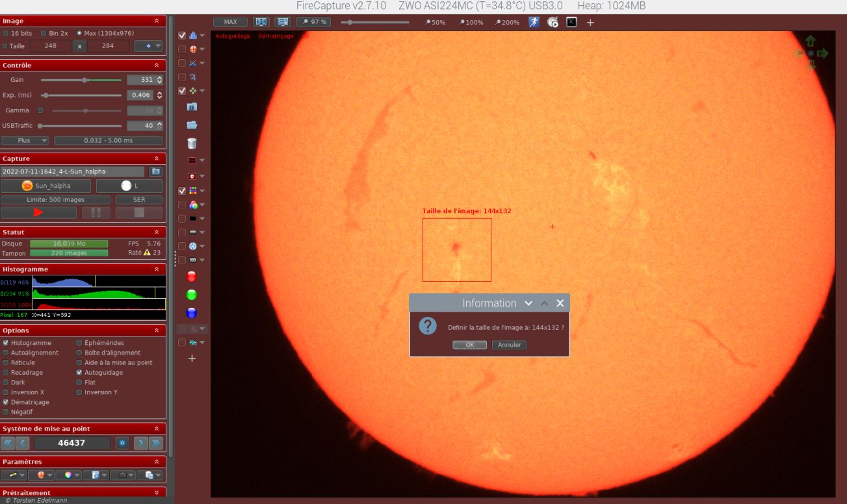Viewport: 847px width, 504px height.
Task: Click the running man icon in top toolbar
Action: 534,22
